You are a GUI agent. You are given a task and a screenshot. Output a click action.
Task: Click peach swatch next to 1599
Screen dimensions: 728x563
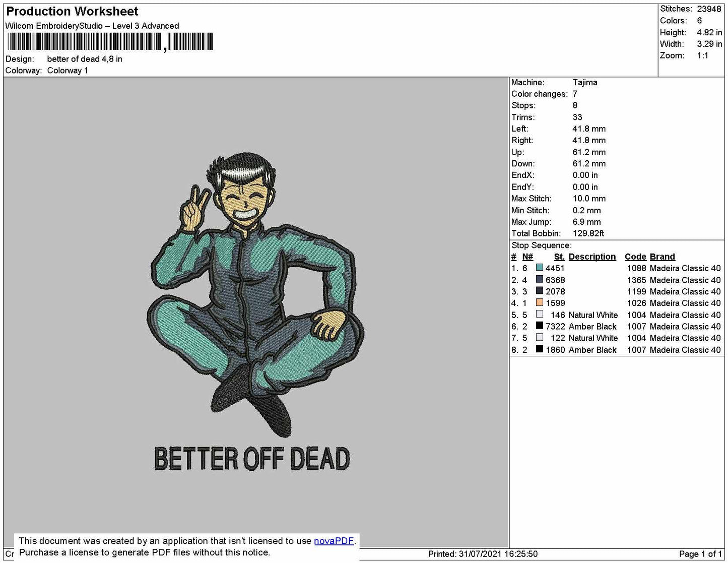click(540, 302)
